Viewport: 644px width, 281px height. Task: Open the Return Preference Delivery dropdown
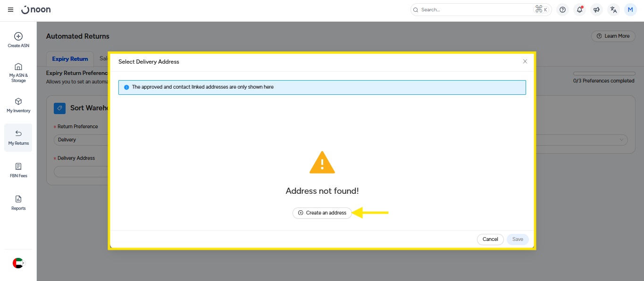(x=80, y=140)
